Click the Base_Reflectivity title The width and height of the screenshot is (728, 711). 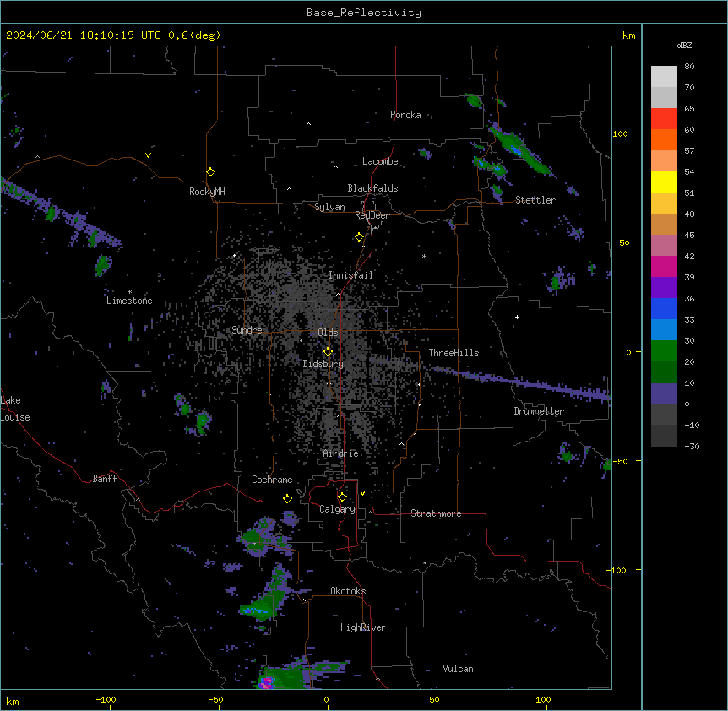364,13
